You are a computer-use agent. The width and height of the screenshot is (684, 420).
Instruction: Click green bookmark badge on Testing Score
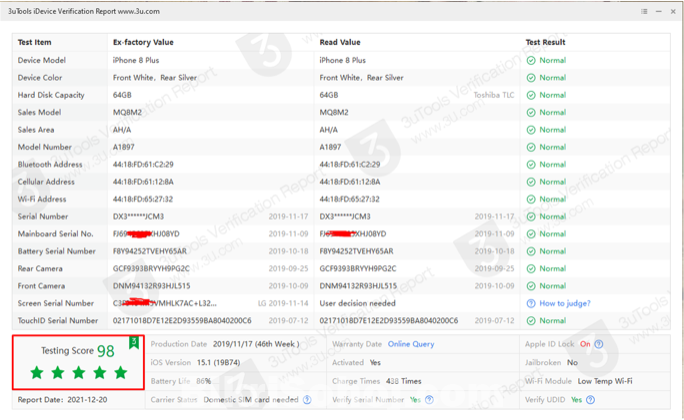[134, 342]
